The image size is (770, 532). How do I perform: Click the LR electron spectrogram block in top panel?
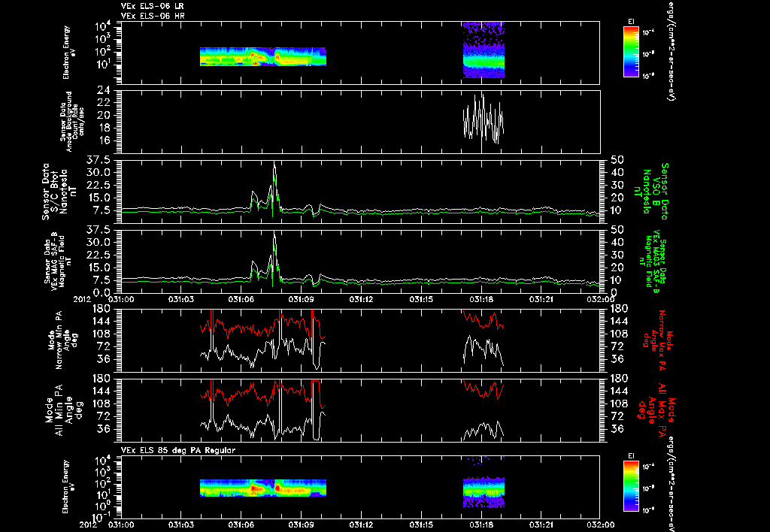click(262, 56)
